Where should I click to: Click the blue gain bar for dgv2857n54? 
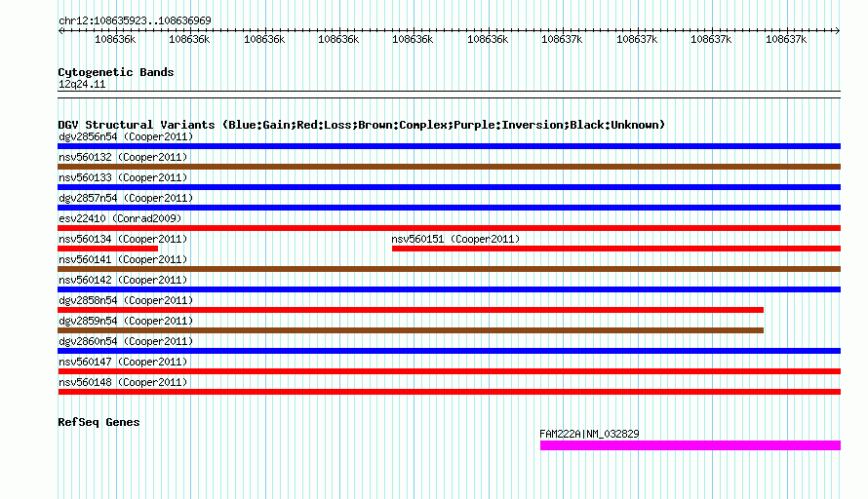click(x=449, y=208)
